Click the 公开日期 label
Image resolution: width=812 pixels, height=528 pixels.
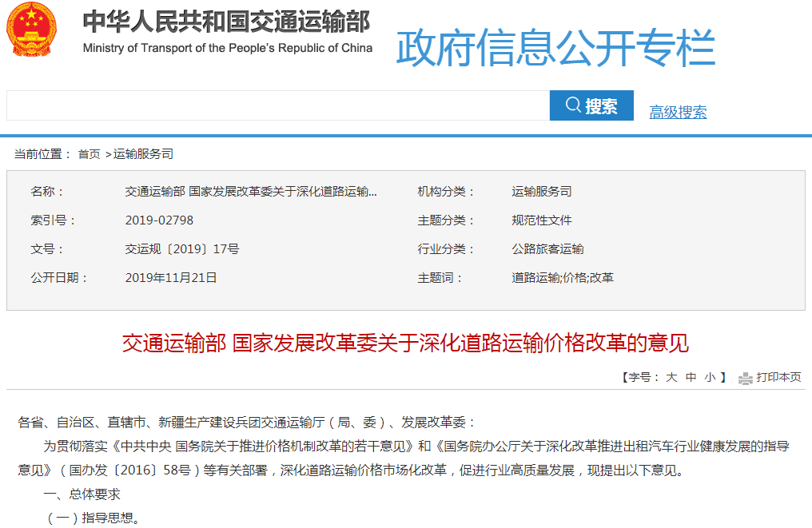(x=59, y=278)
